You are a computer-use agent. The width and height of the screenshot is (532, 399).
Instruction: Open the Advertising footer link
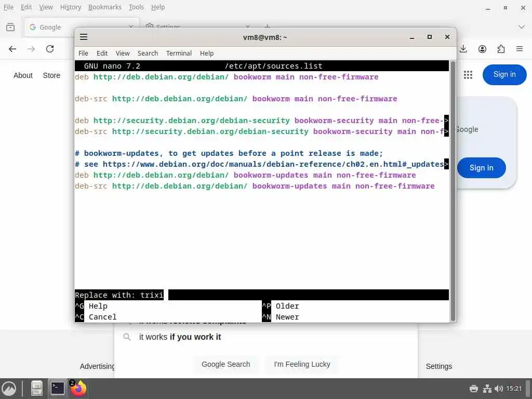click(x=97, y=366)
